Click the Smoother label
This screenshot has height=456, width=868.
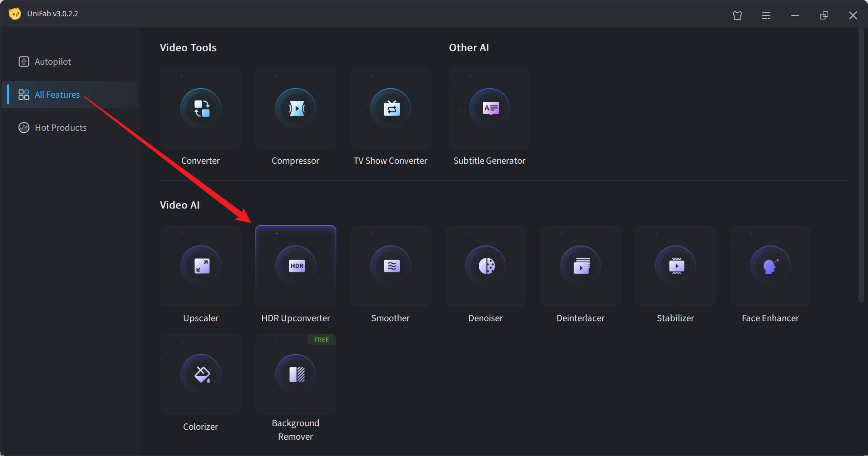390,318
